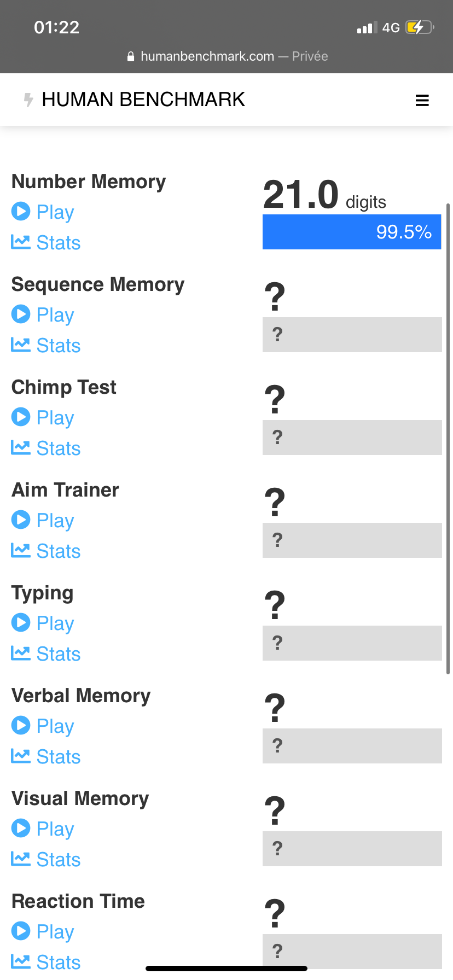453x980 pixels.
Task: Click the play icon under Chimp Test
Action: click(21, 417)
